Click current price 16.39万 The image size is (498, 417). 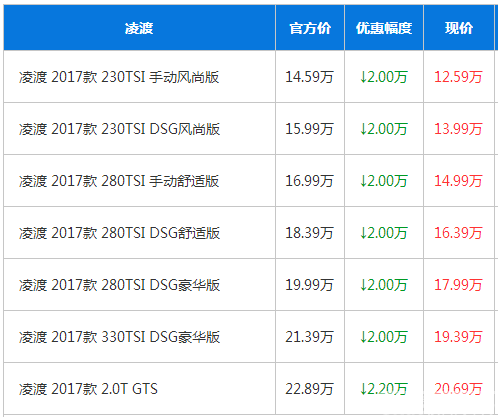[x=458, y=233]
